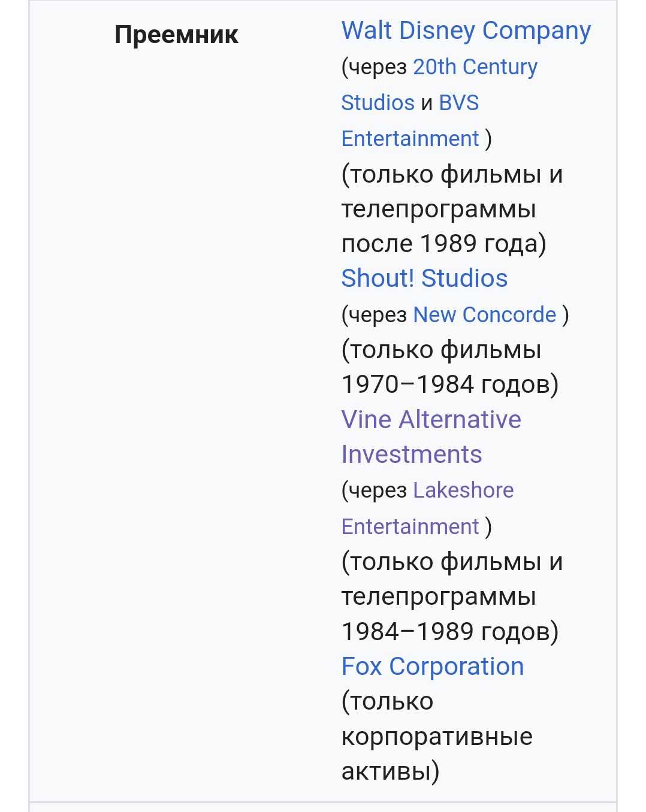Viewport: 646px width, 812px height.
Task: Click the 'и' between Studios and BVS
Action: [427, 104]
